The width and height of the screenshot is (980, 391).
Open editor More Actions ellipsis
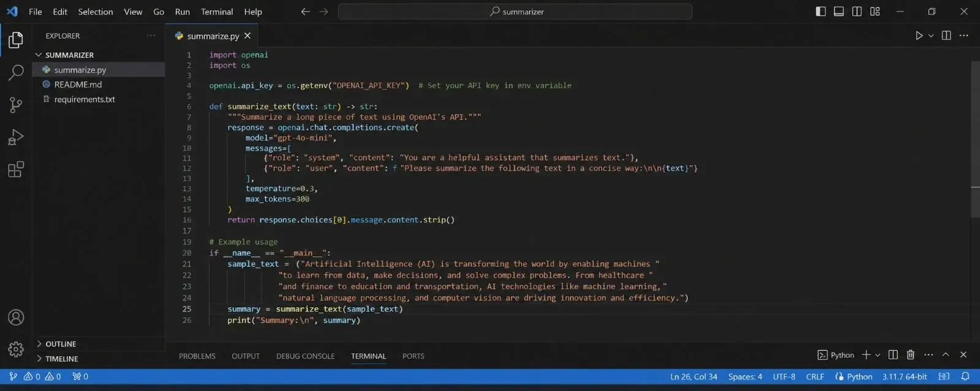(x=963, y=35)
